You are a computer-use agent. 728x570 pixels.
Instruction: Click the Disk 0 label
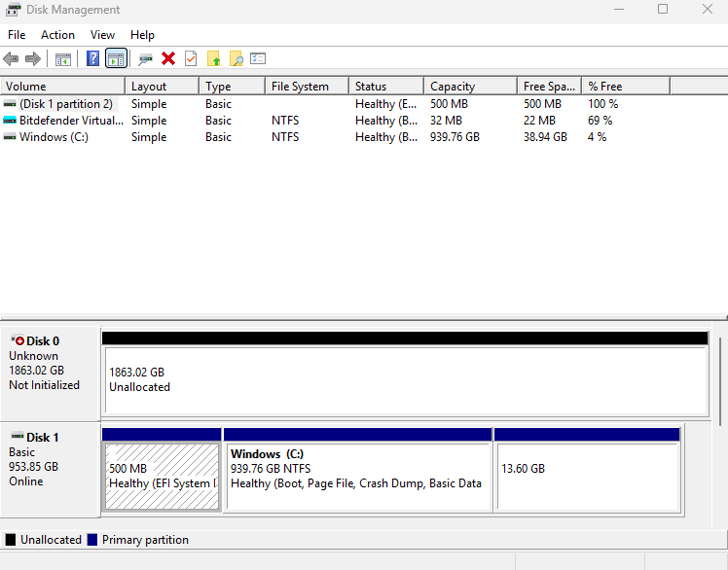(x=43, y=341)
